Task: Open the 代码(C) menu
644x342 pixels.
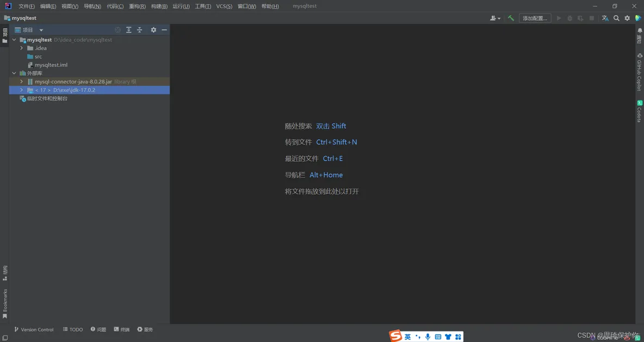Action: 115,6
